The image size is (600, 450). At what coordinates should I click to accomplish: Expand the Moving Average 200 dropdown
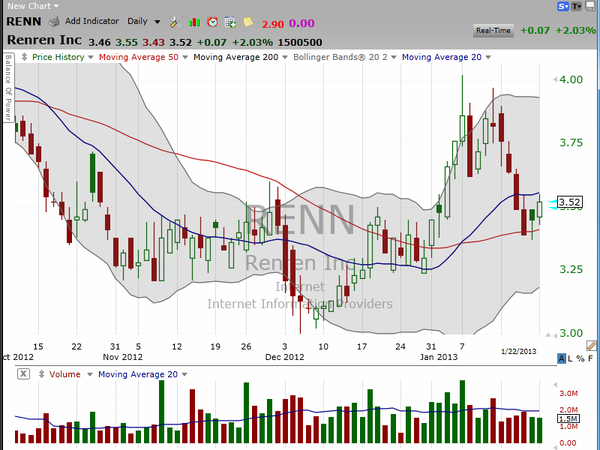coord(285,57)
